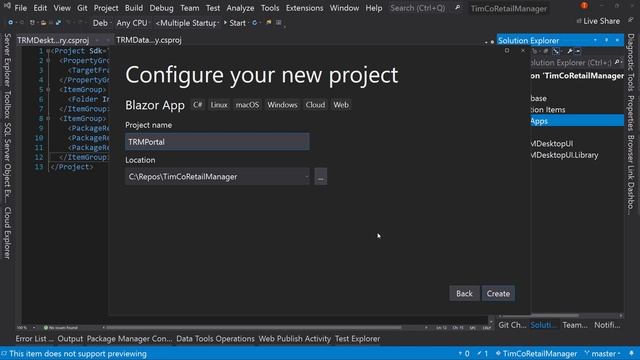Click the Start debugging button

pos(235,23)
